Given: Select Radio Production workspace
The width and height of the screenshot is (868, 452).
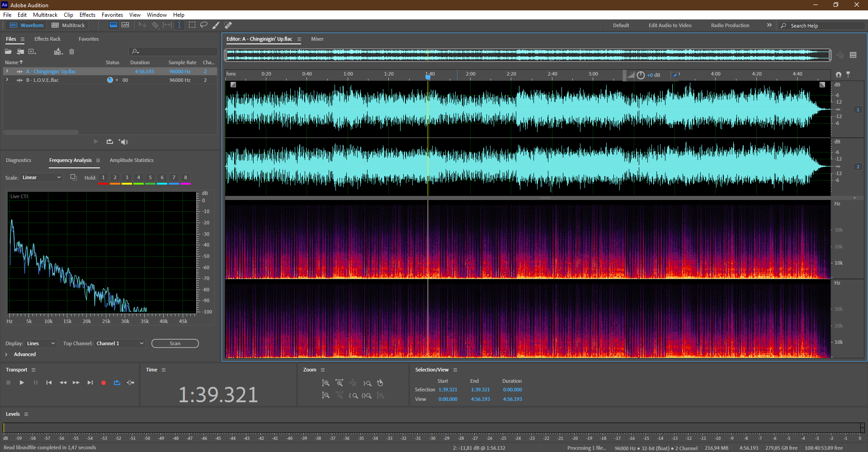Looking at the screenshot, I should click(730, 25).
